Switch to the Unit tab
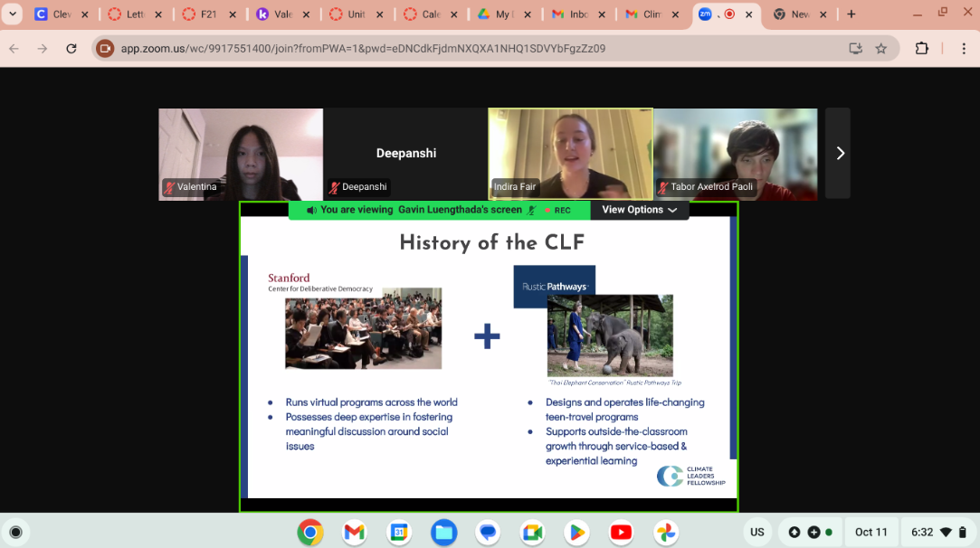This screenshot has width=980, height=548. [x=348, y=14]
